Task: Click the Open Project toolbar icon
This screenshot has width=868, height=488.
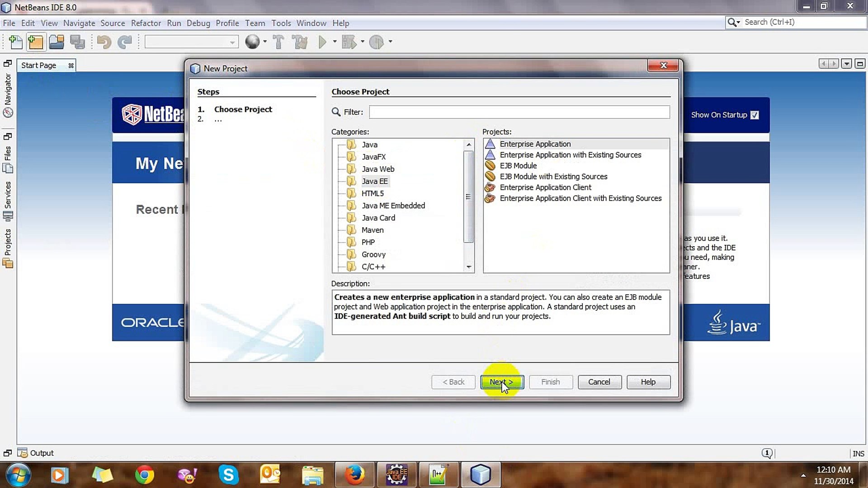Action: tap(57, 42)
